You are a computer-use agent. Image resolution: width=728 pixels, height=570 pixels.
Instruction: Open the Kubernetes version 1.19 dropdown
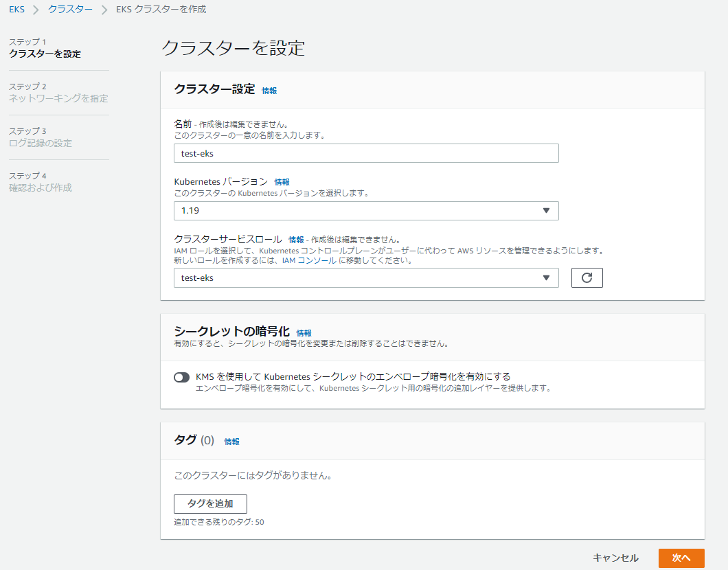[366, 211]
